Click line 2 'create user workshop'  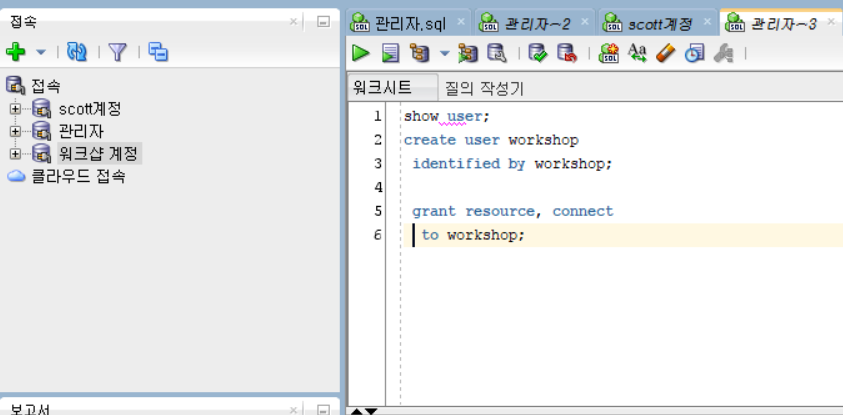(491, 140)
